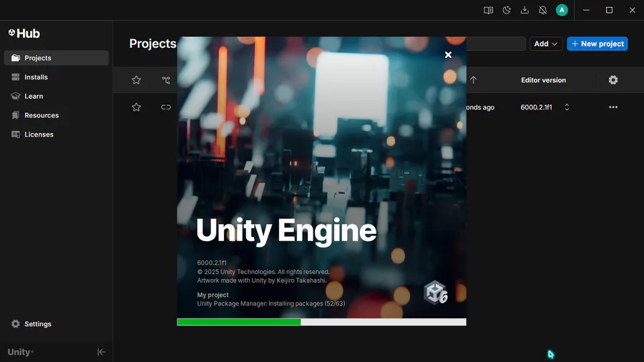Go to the Learn section

57,96
